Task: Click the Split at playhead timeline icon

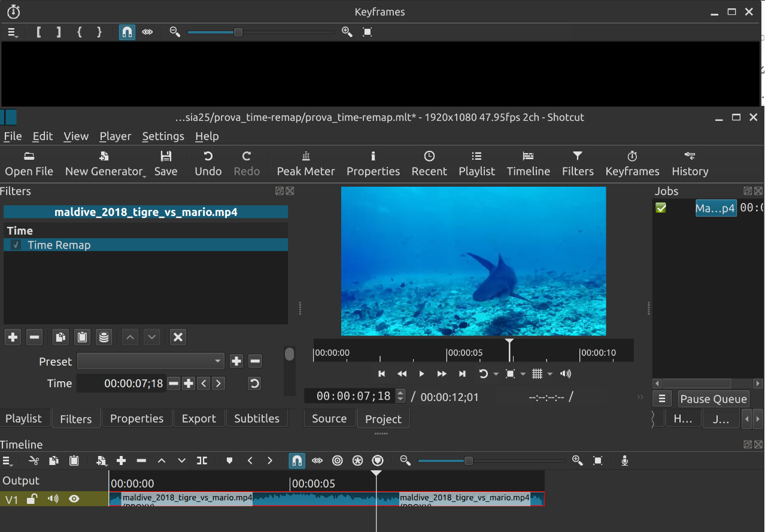Action: (x=202, y=460)
